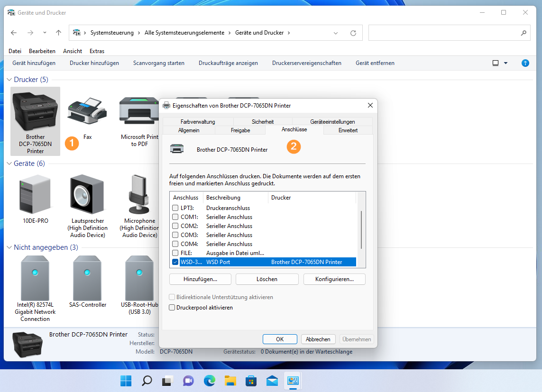Open the blue help icon
542x392 pixels.
(525, 63)
